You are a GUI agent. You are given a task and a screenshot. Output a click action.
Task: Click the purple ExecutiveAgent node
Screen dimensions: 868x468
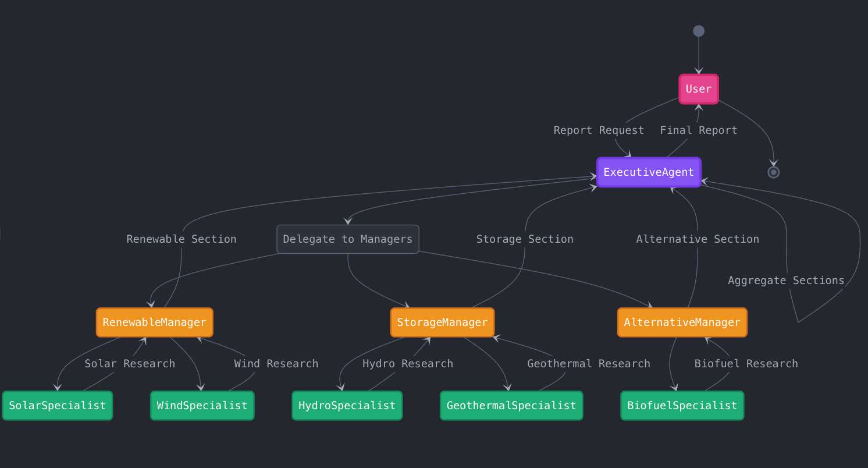pos(648,172)
